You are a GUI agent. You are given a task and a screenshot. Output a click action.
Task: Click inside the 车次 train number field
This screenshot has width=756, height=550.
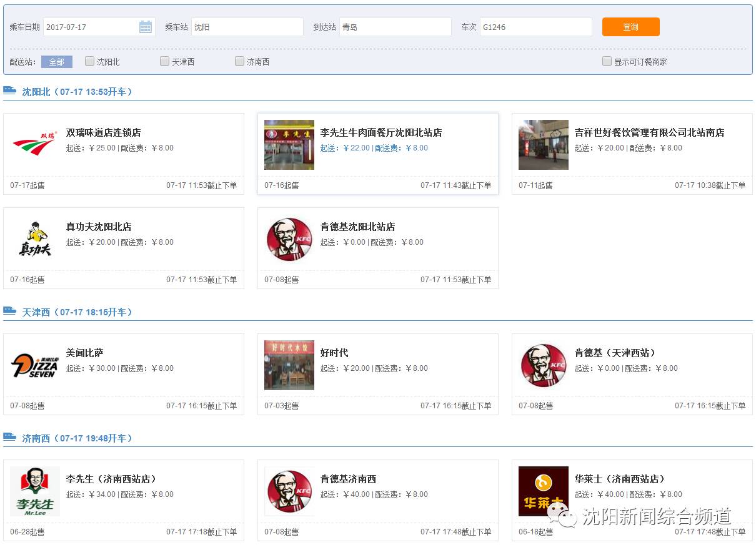tap(535, 27)
